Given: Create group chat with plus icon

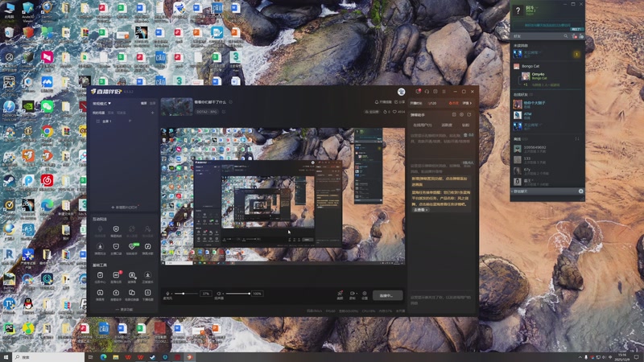Looking at the screenshot, I should 580,191.
